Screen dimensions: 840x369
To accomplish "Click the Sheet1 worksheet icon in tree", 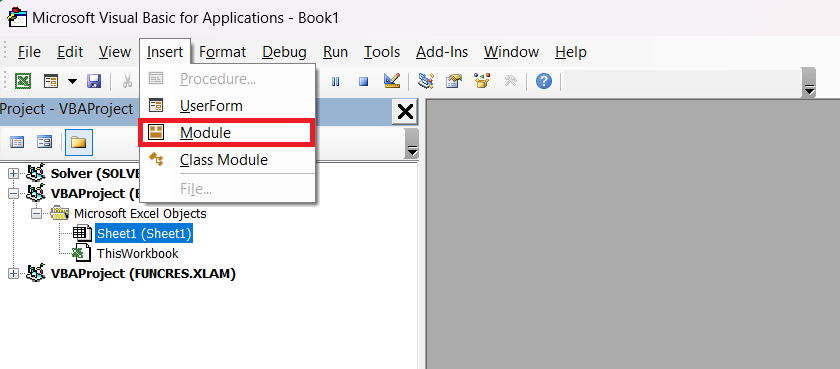I will (82, 234).
